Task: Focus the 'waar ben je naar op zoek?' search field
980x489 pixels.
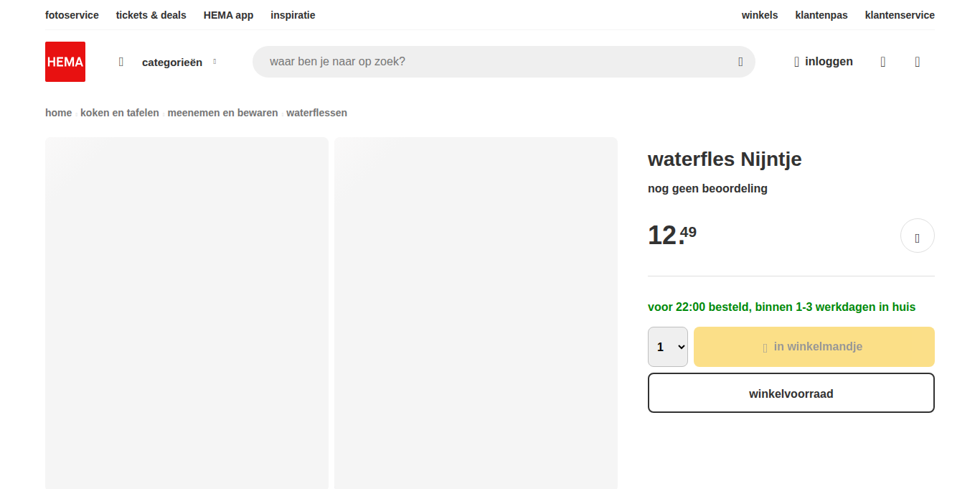Action: (x=495, y=62)
